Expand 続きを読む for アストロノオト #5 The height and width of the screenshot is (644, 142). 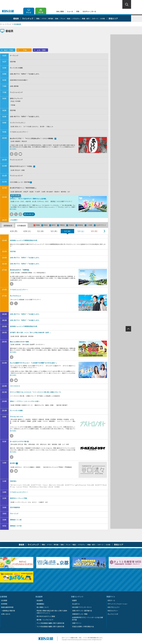coord(13,431)
